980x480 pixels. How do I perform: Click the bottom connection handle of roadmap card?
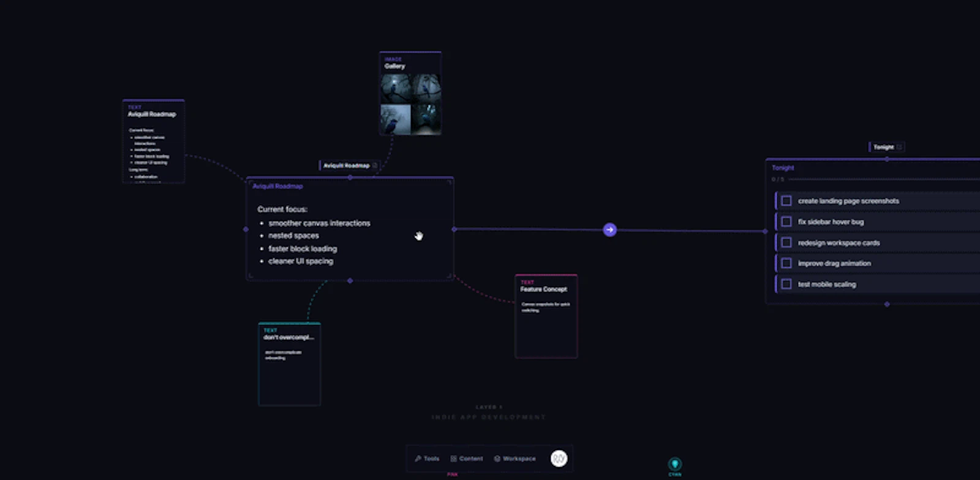tap(350, 280)
